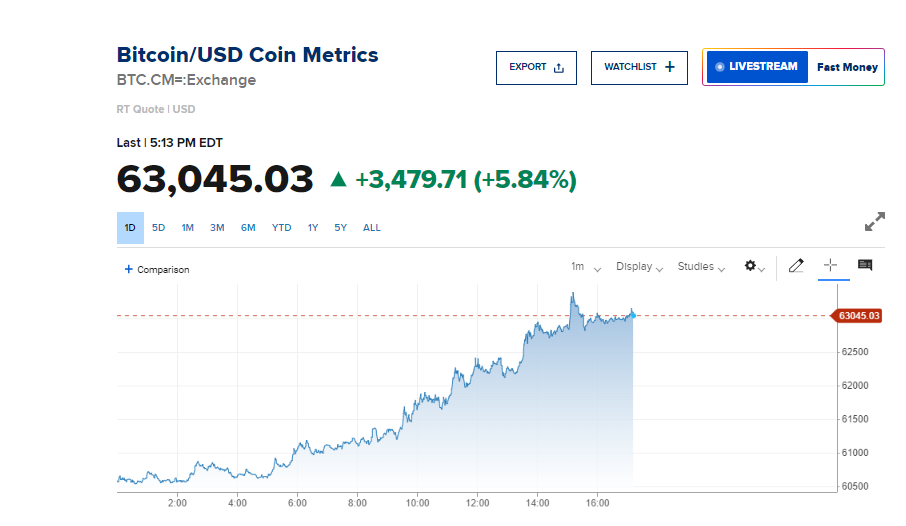Click the plus icon beside Comparison
The height and width of the screenshot is (526, 906).
coord(128,269)
